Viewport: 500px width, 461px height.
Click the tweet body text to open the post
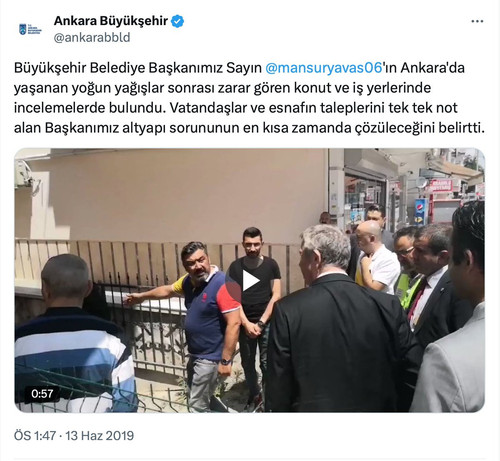(249, 98)
